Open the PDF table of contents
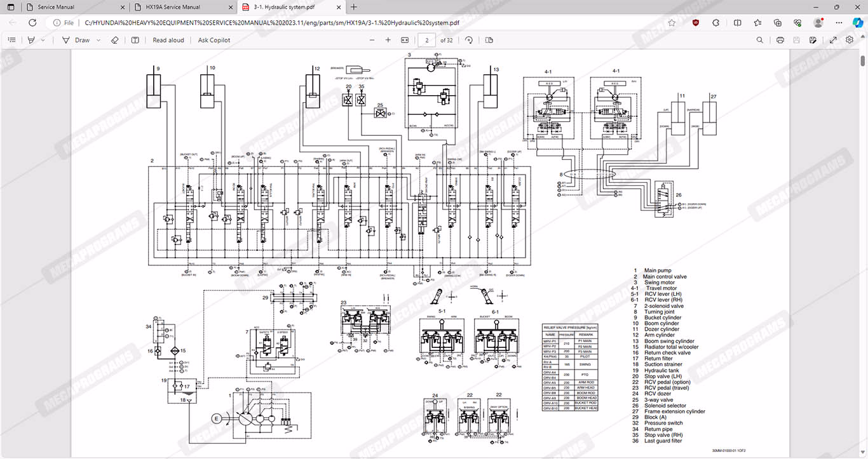 (x=11, y=40)
